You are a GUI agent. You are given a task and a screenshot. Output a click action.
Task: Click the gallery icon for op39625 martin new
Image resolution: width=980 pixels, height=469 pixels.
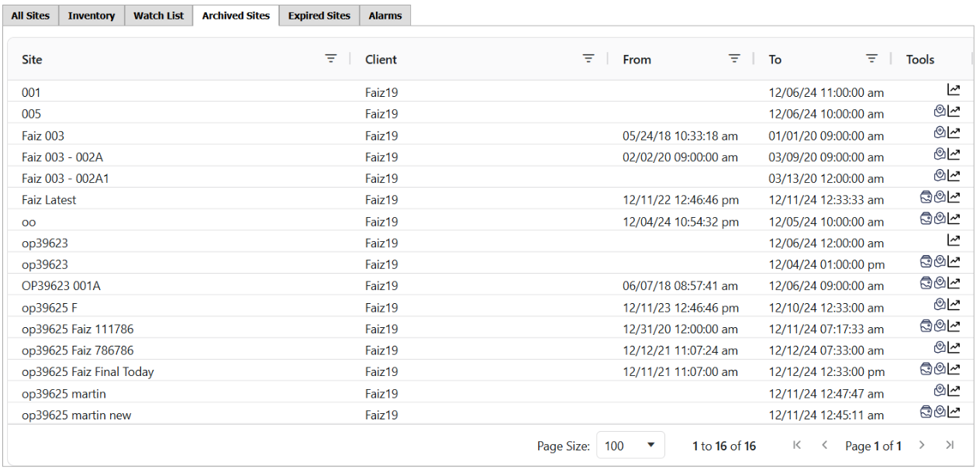click(x=926, y=412)
